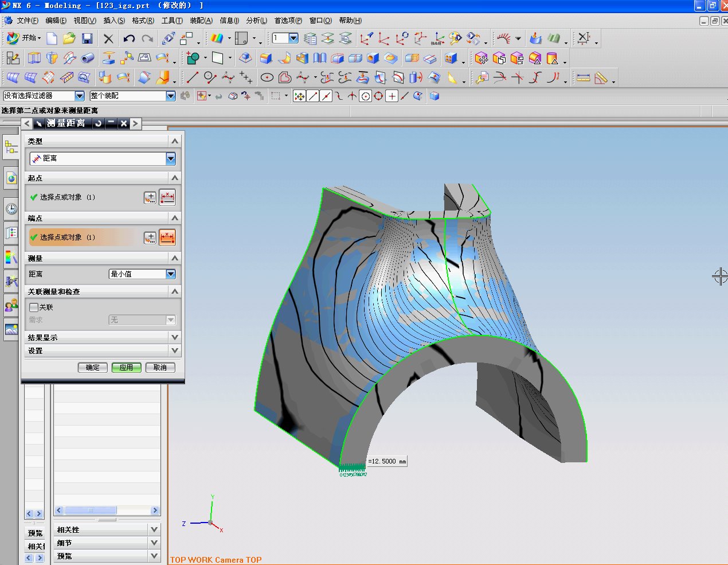Image resolution: width=728 pixels, height=565 pixels.
Task: Click the Tube feature icon
Action: [x=88, y=58]
